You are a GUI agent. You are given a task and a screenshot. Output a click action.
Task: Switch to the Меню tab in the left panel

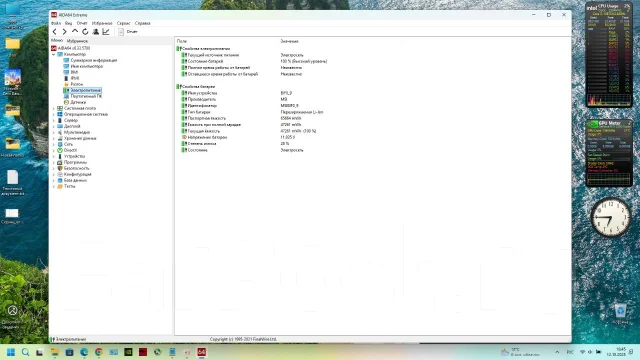coord(57,40)
